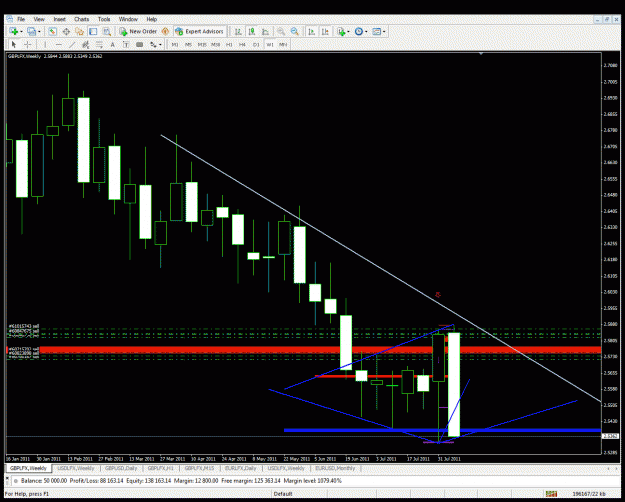Switch timeframe to D1
Viewport: 625px width, 502px height.
[256, 45]
